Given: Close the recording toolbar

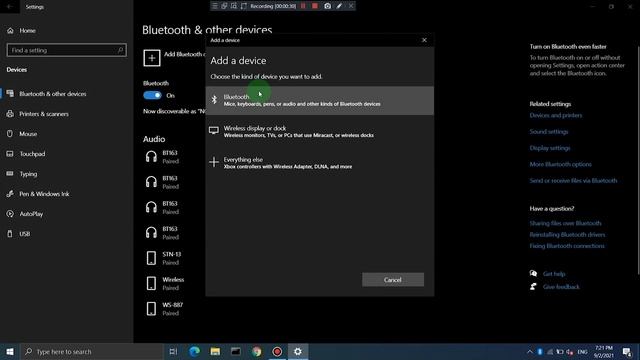Looking at the screenshot, I should pos(351,6).
